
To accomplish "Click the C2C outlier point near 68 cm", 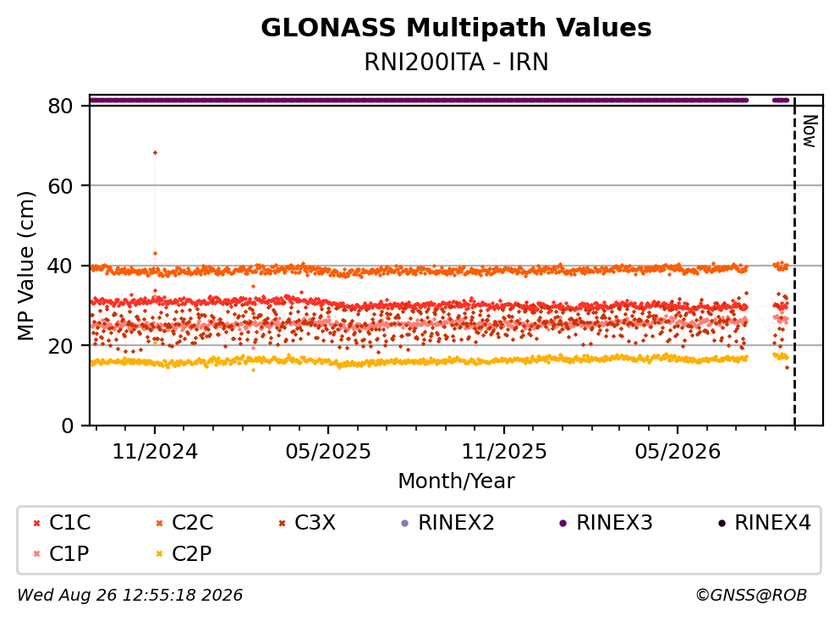I will click(x=155, y=152).
